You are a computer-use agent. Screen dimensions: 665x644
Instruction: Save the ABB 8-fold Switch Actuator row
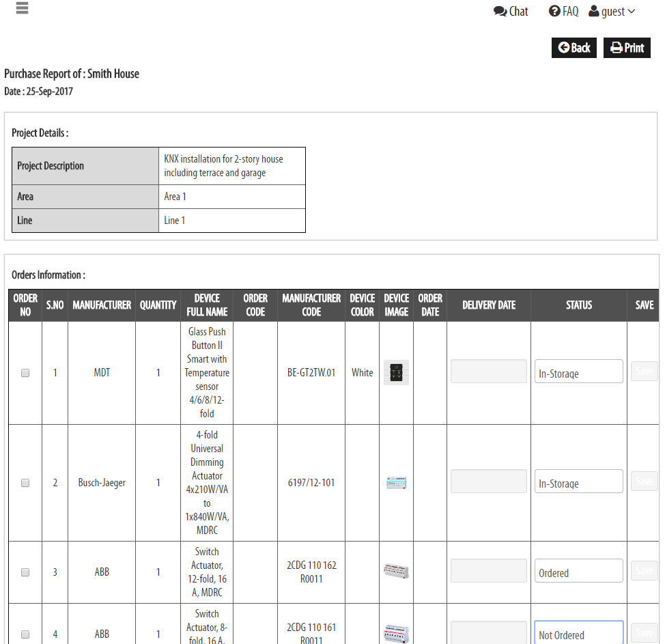pyautogui.click(x=645, y=632)
